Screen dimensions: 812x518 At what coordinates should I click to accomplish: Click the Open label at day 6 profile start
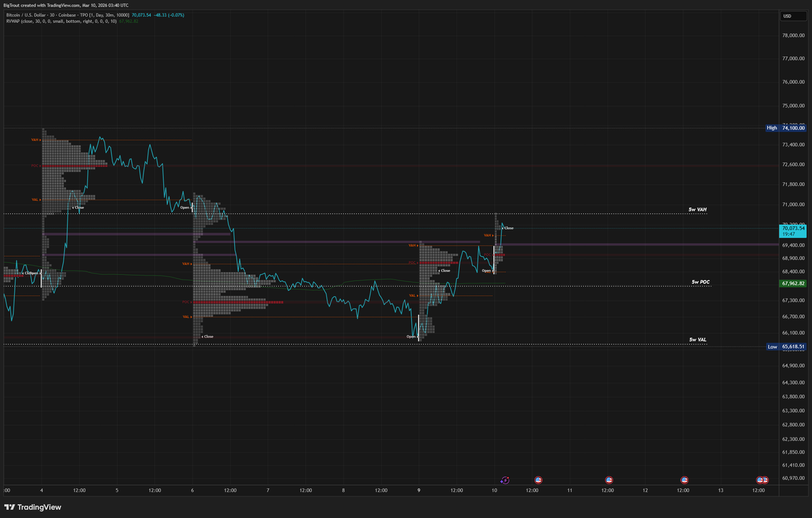click(186, 208)
